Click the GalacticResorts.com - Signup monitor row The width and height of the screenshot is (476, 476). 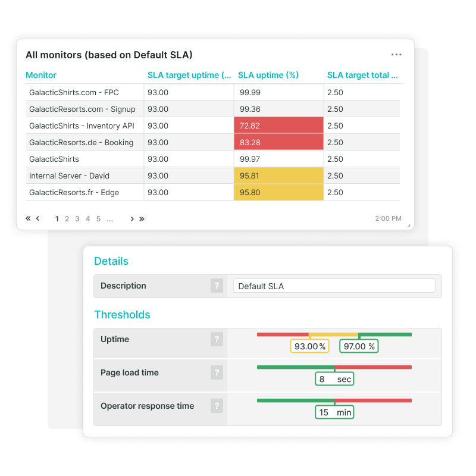213,109
